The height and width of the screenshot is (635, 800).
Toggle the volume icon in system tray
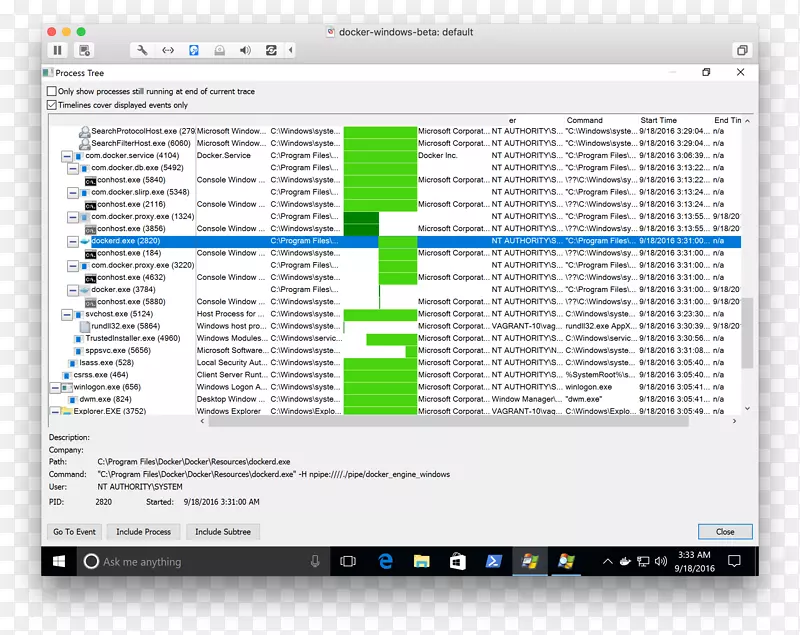(x=660, y=561)
